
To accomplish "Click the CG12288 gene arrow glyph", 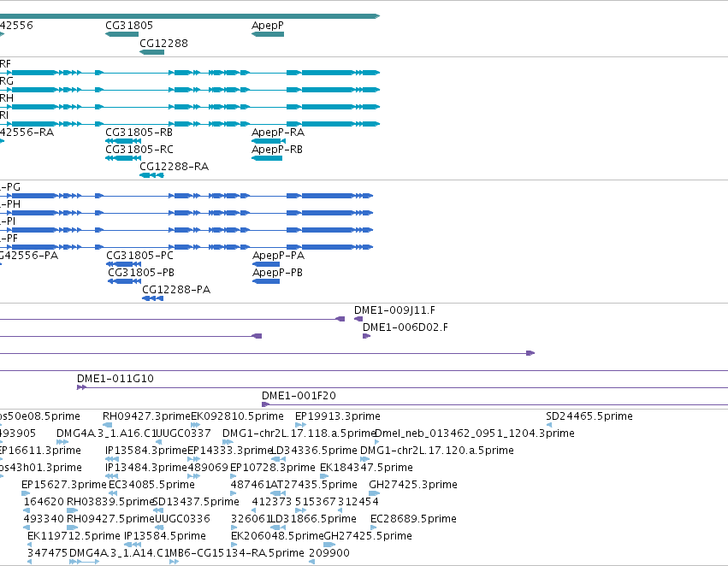I will tap(151, 52).
